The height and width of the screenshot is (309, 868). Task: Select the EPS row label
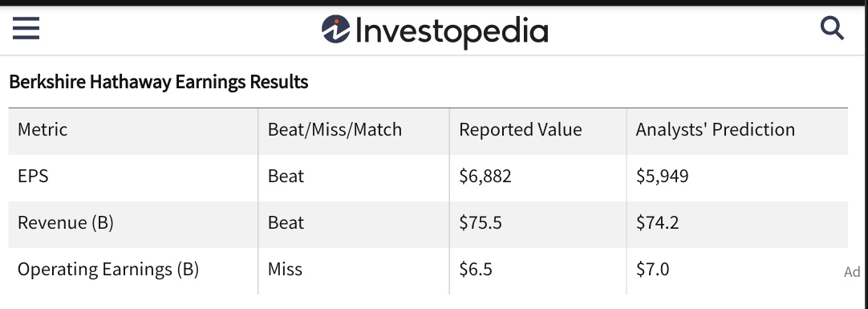pyautogui.click(x=33, y=176)
